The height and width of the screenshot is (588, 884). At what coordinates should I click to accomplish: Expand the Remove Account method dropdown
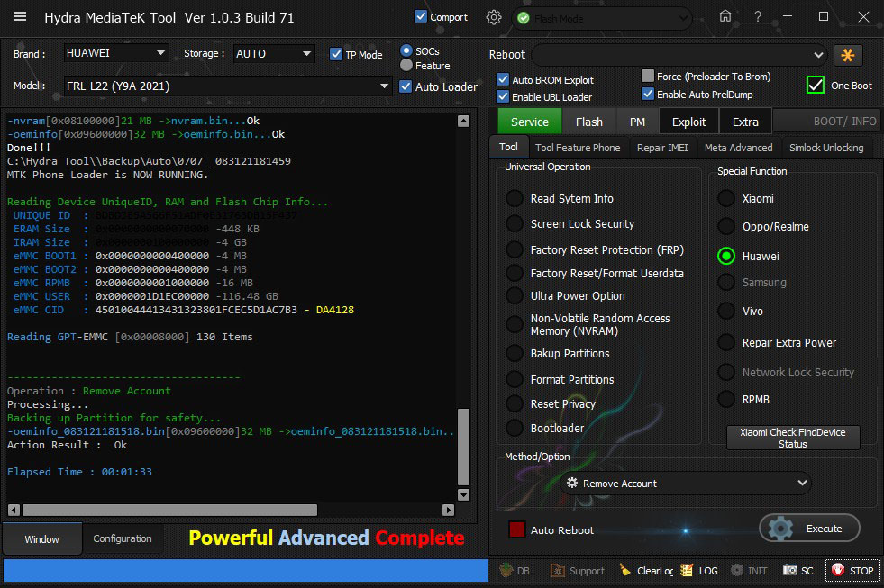(685, 484)
